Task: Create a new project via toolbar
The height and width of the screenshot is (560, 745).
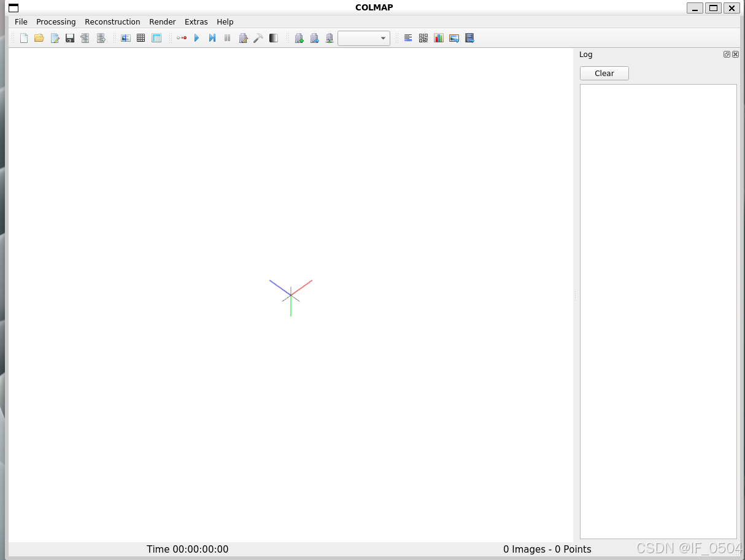Action: 24,38
